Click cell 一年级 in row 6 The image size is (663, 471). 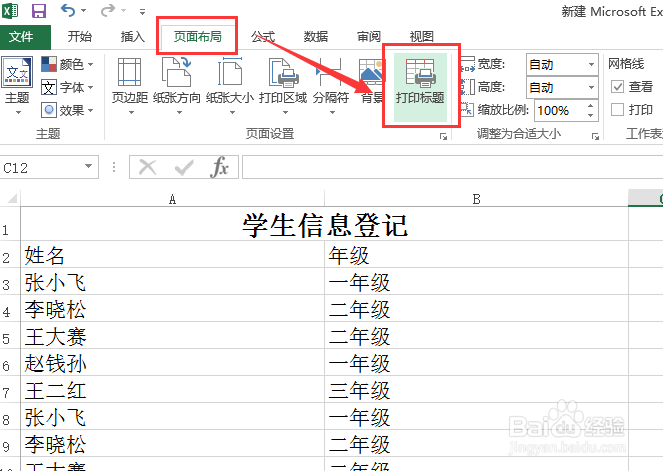click(x=476, y=362)
